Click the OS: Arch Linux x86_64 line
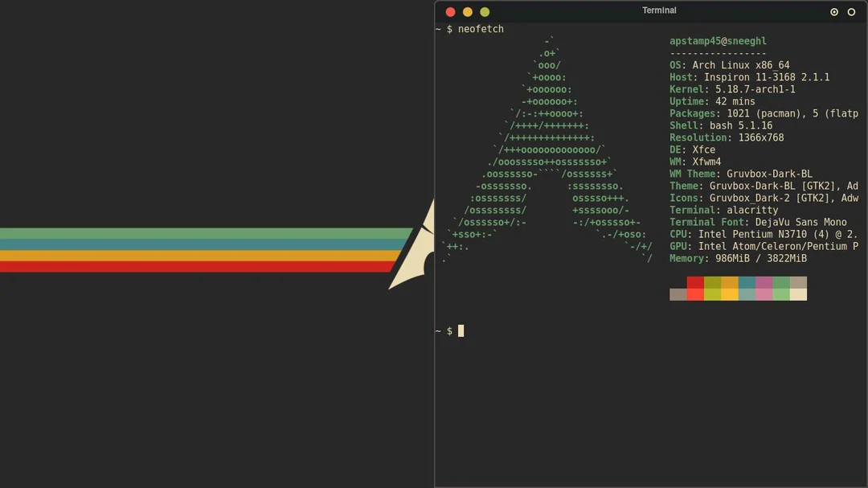The height and width of the screenshot is (488, 868). pyautogui.click(x=730, y=65)
